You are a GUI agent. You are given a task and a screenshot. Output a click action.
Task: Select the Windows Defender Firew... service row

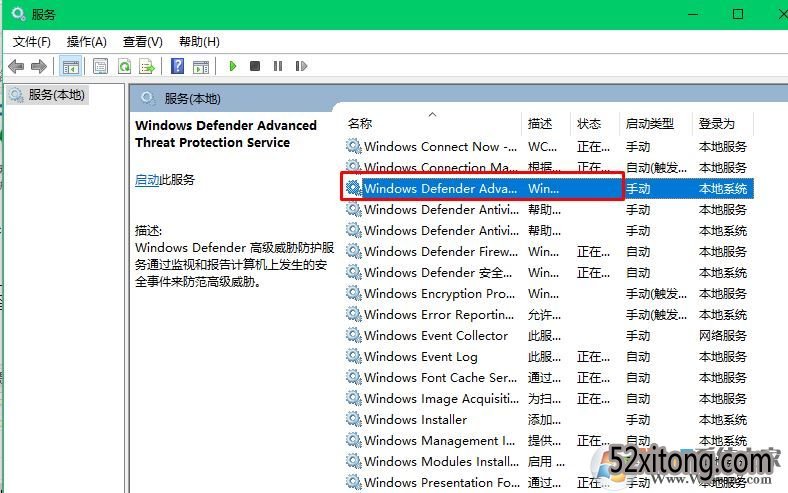549,251
